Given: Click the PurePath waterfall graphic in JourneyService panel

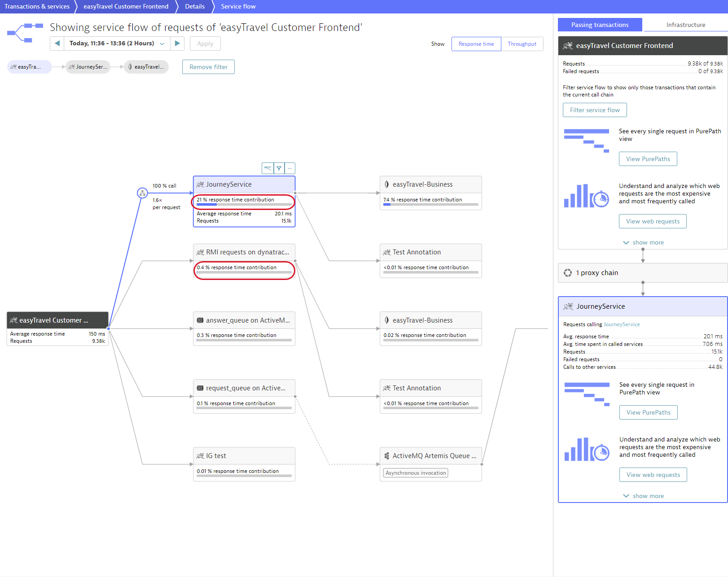Looking at the screenshot, I should click(x=587, y=394).
